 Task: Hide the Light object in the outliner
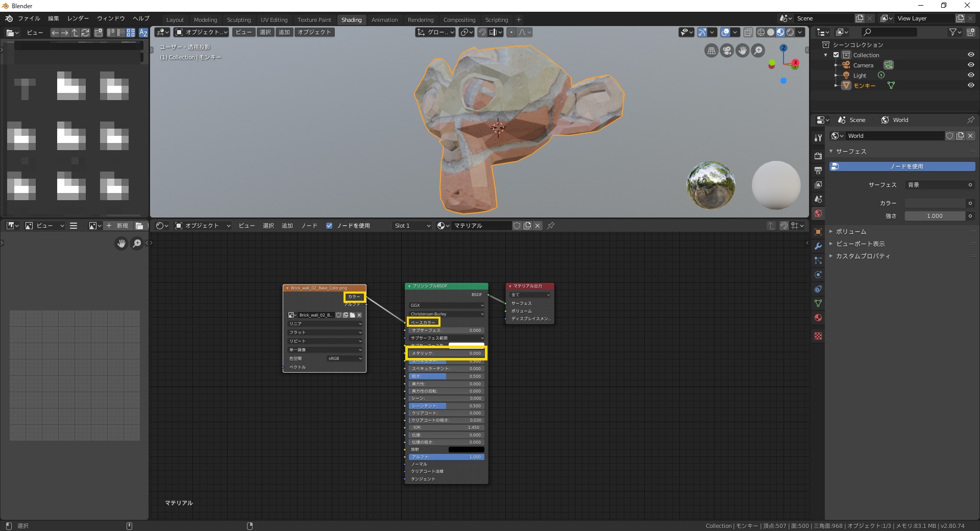(x=971, y=75)
